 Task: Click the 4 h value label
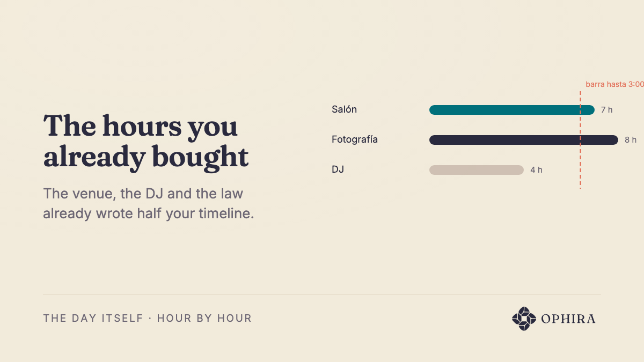click(x=536, y=170)
